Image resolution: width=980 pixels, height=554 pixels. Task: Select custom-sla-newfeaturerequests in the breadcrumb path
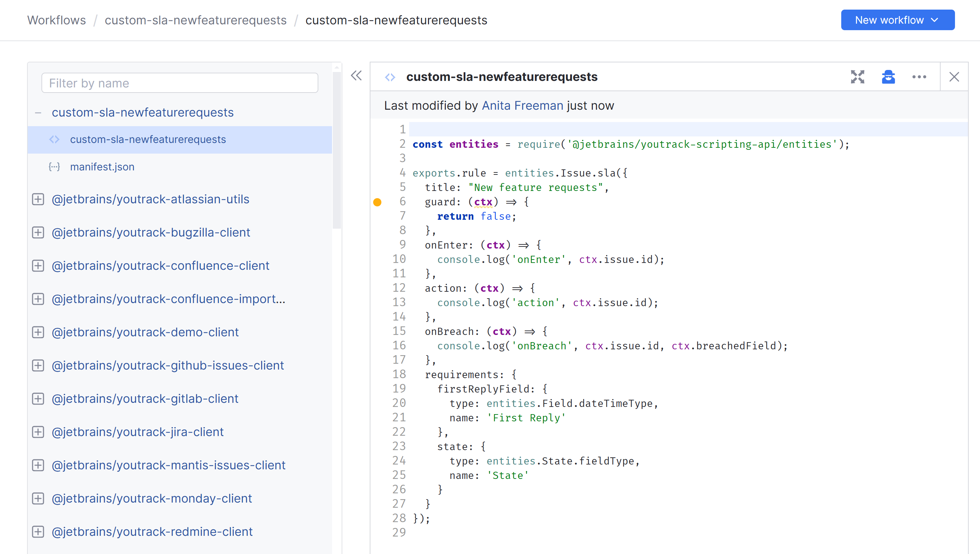pos(196,20)
